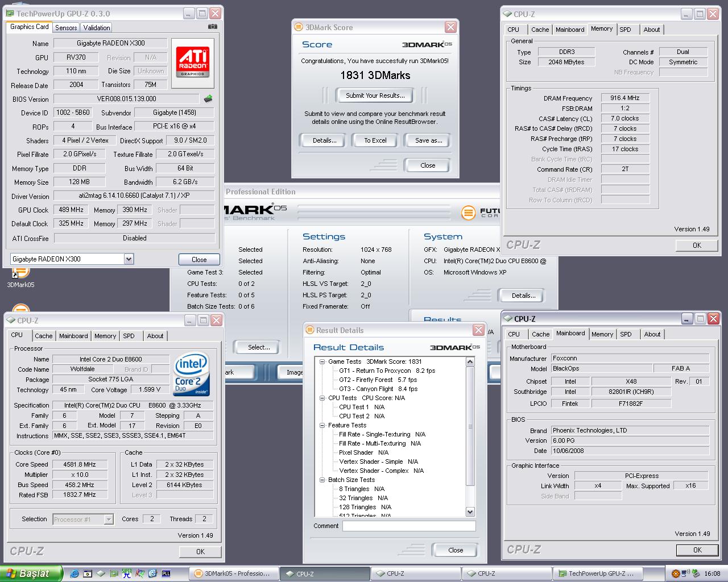Select GT1 - Return To Proxycon result row
The image size is (728, 582).
pos(387,371)
